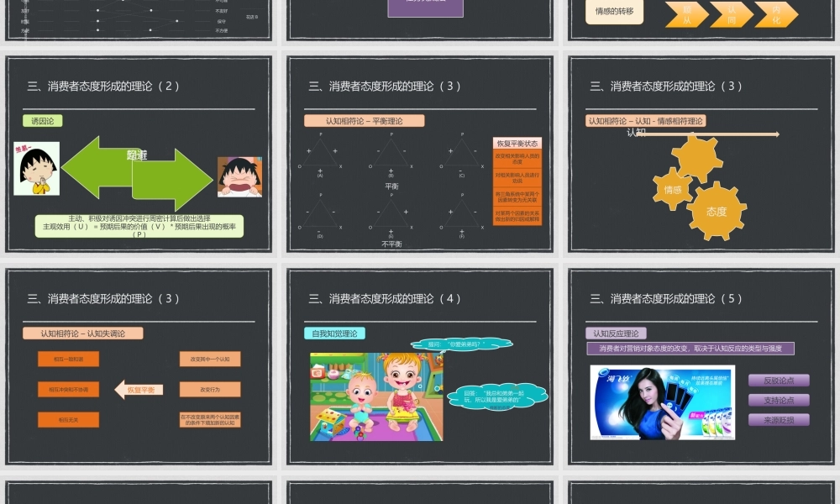This screenshot has width=840, height=504.
Task: Open the shampoo advertisement image
Action: [x=664, y=402]
